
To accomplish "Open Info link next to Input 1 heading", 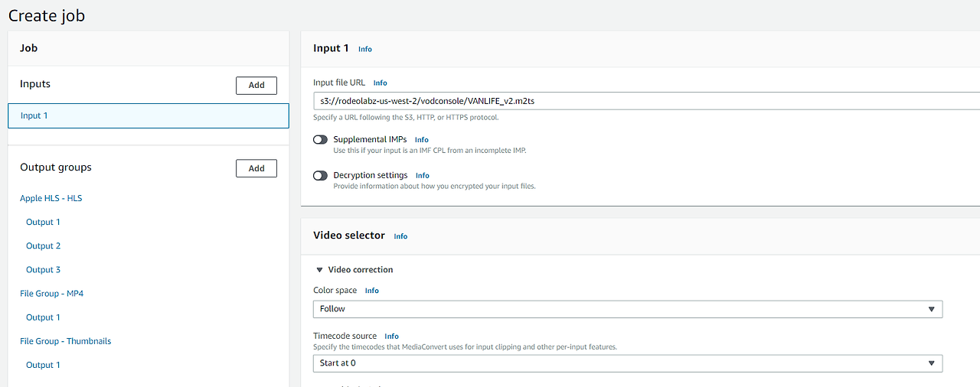I will point(365,49).
